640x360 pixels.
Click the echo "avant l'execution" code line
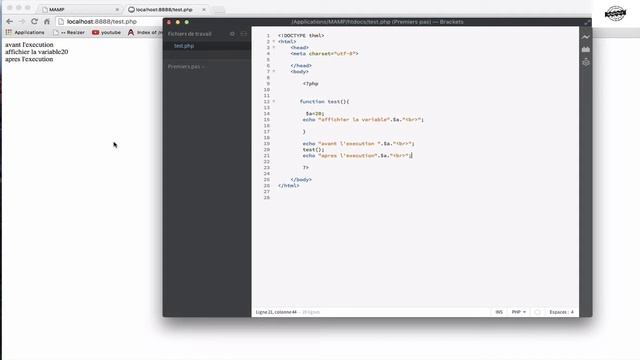[358, 144]
